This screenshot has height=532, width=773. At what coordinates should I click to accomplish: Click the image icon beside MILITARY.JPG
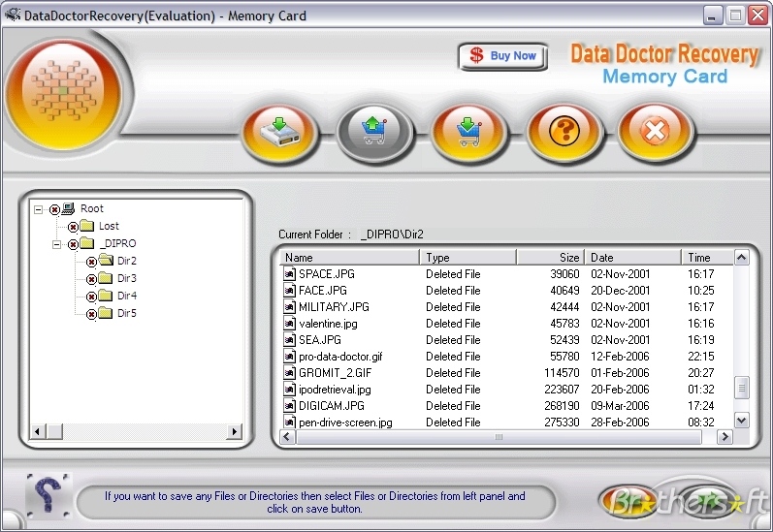[x=289, y=307]
